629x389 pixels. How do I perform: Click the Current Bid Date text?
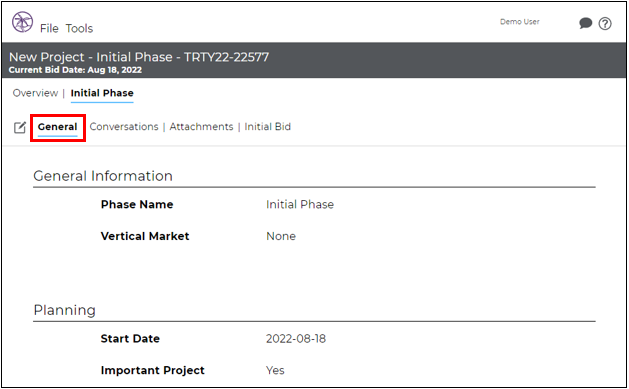pyautogui.click(x=75, y=70)
